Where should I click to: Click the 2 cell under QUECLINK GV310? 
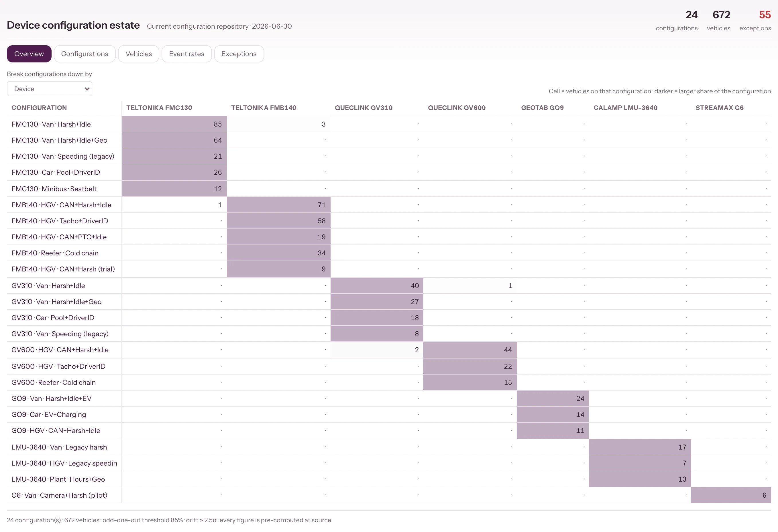(x=377, y=350)
